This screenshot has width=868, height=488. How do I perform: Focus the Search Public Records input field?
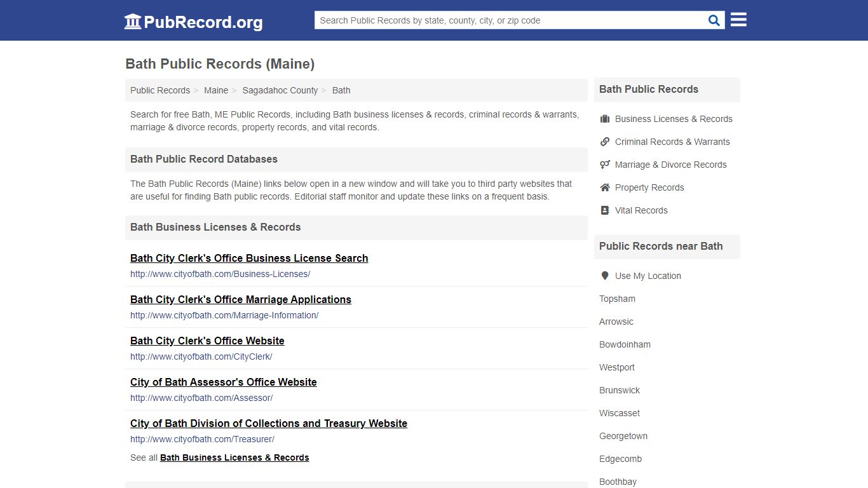coord(511,20)
